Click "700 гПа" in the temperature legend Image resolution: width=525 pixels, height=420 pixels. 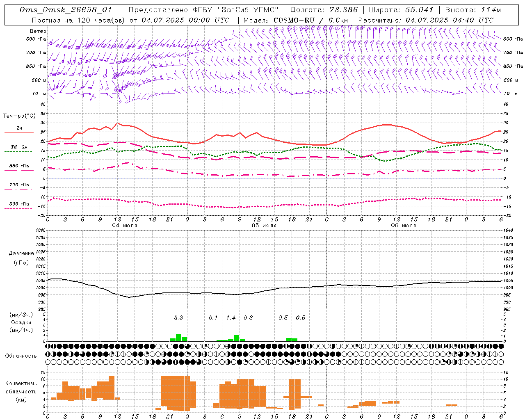(19, 185)
